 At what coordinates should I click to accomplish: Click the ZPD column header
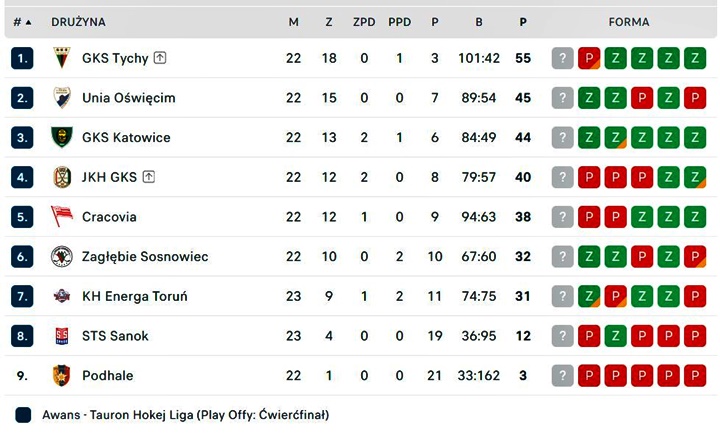coord(364,22)
